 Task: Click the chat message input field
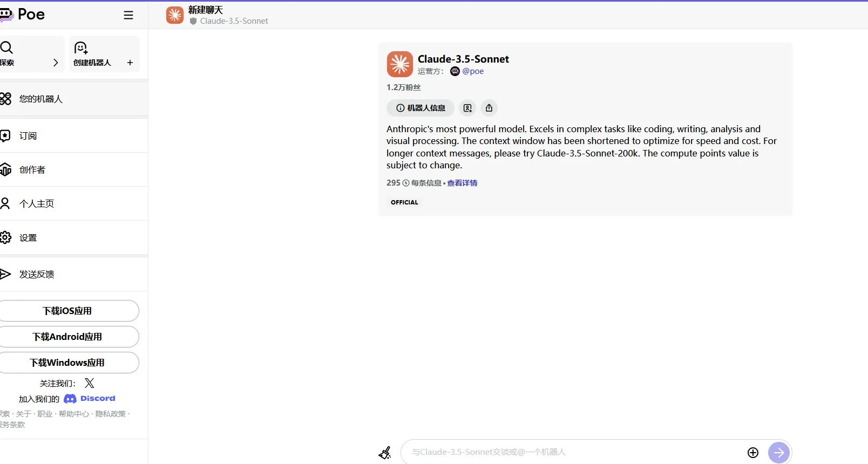[572, 452]
